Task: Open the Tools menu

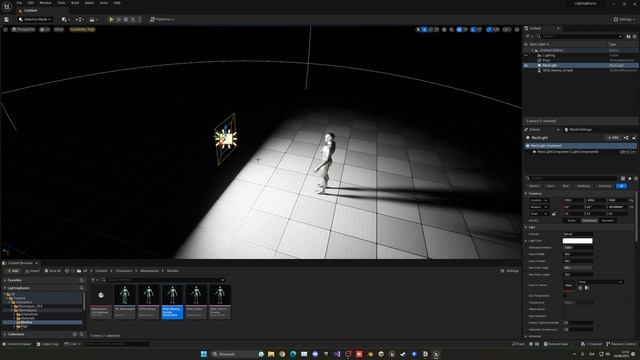Action: pyautogui.click(x=61, y=3)
